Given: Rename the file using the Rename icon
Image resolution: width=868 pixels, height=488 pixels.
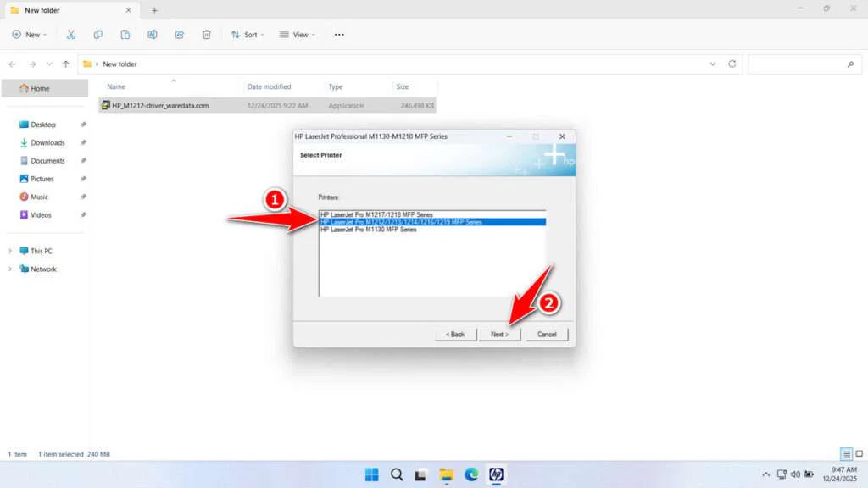Looking at the screenshot, I should pos(153,35).
